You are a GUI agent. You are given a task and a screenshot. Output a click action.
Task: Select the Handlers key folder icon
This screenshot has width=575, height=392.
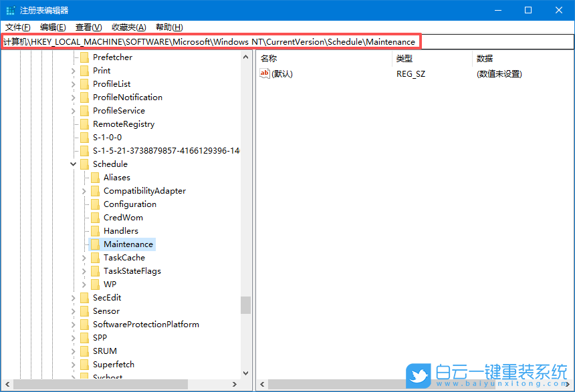pos(94,230)
